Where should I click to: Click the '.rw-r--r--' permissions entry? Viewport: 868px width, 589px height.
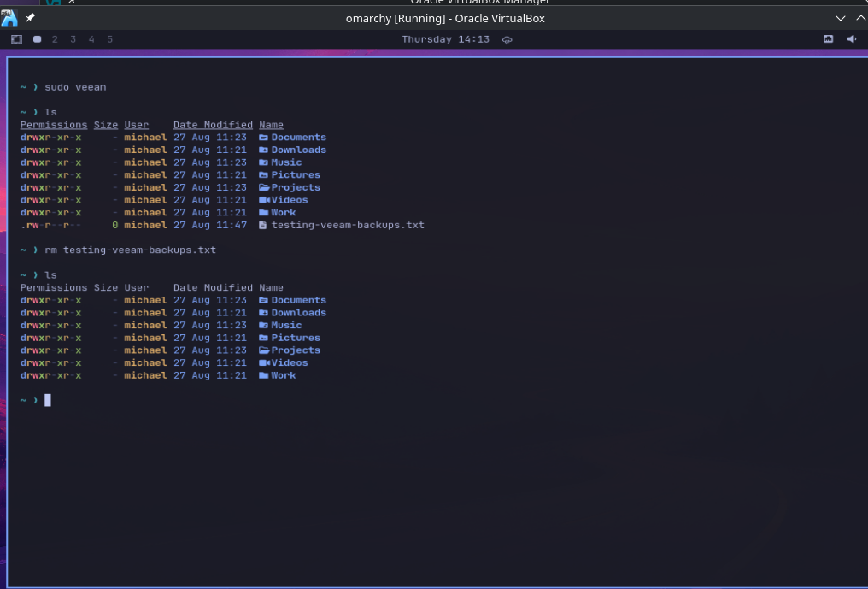click(x=50, y=225)
